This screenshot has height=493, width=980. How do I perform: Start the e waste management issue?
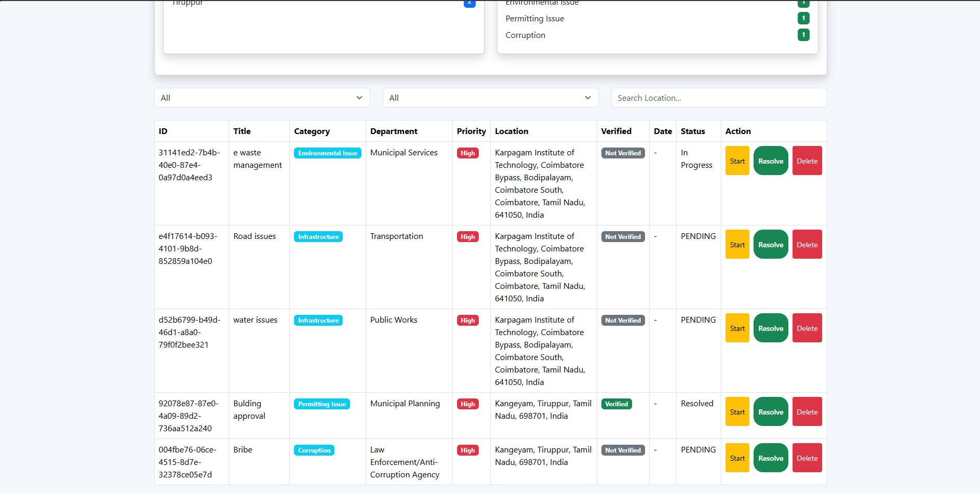click(x=737, y=161)
